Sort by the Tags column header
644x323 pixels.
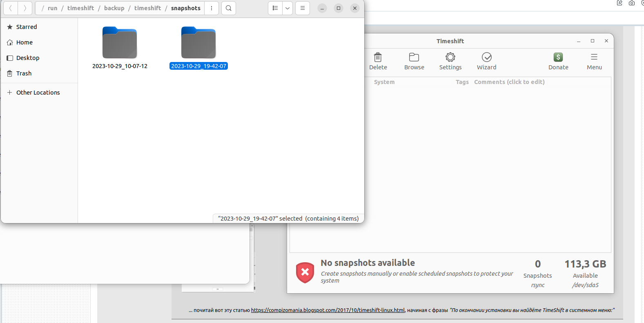pos(462,82)
